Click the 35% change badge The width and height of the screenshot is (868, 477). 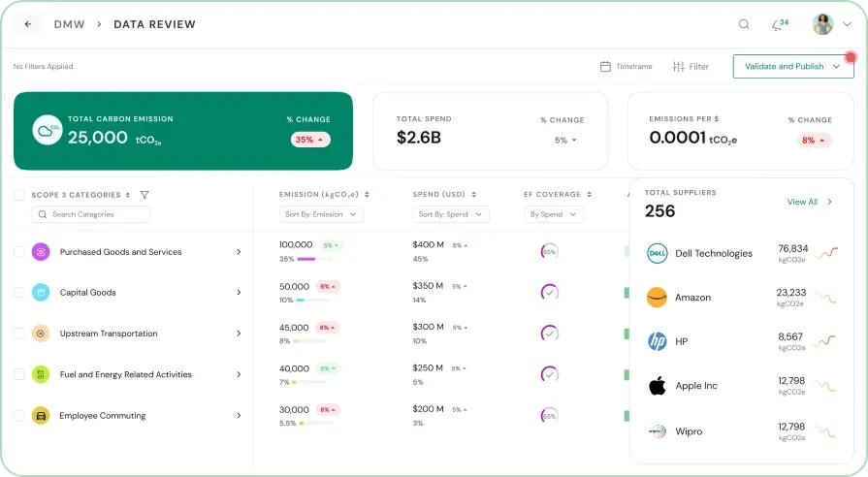tap(310, 140)
